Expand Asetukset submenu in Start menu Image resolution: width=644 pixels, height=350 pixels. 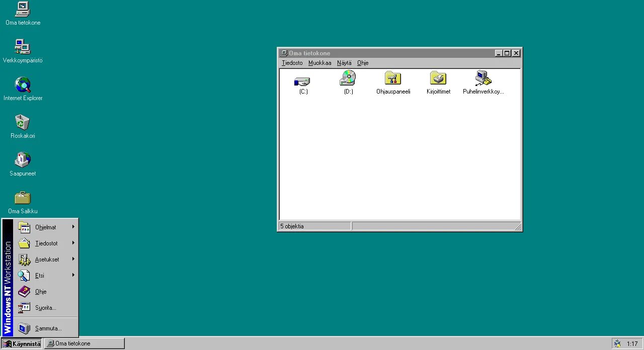[46, 259]
